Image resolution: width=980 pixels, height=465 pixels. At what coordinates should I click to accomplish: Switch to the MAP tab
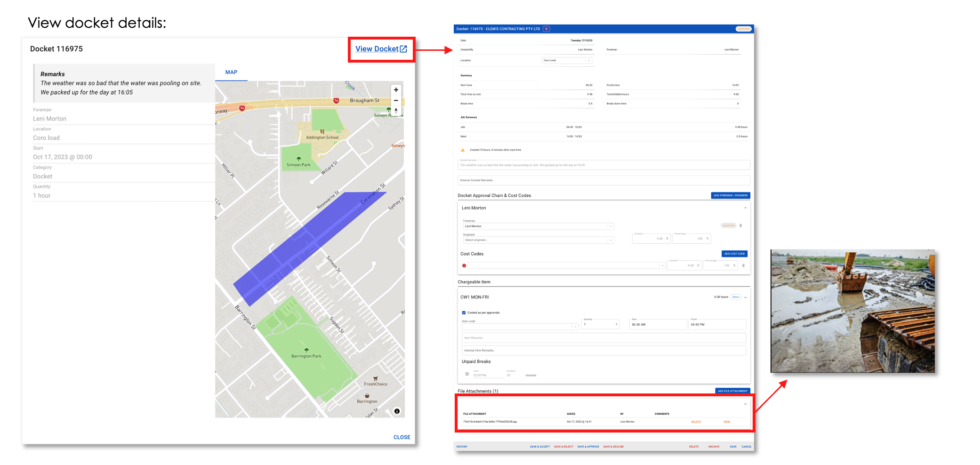point(231,72)
